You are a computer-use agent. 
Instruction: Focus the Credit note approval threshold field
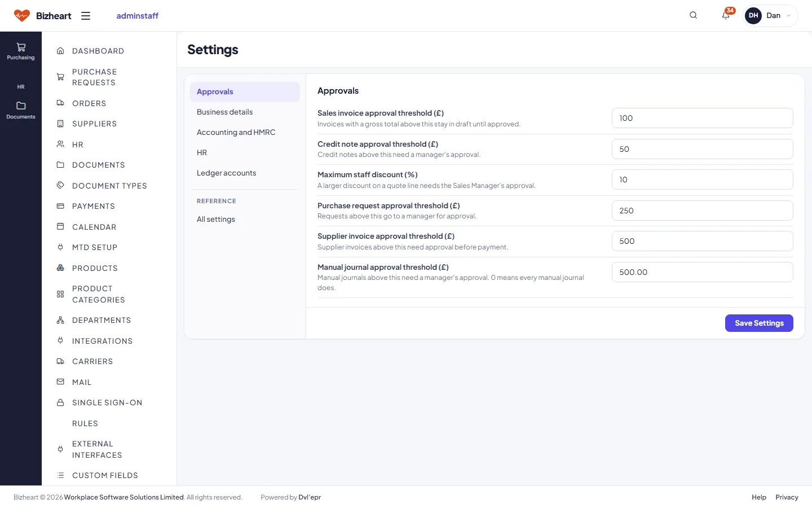[x=703, y=149]
